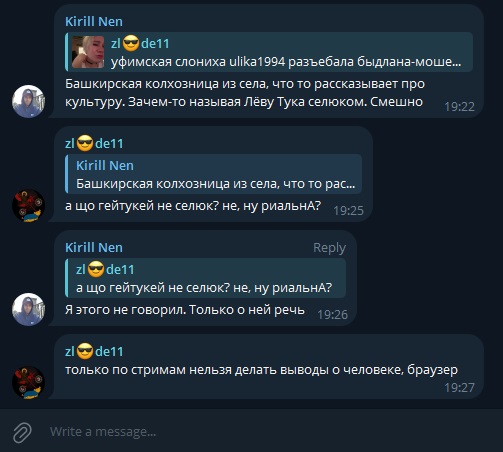Open the quoted photo thumbnail in first message

[88, 52]
